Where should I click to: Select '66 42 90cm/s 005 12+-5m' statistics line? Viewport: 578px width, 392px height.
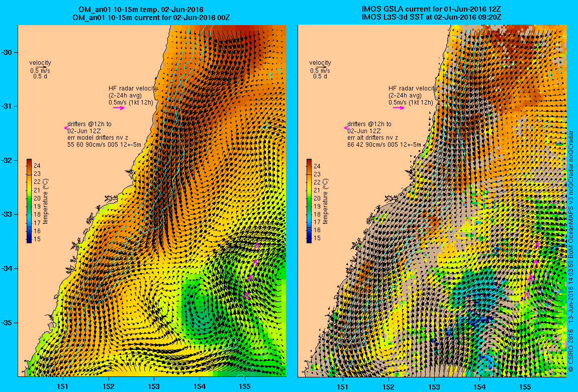coord(384,145)
